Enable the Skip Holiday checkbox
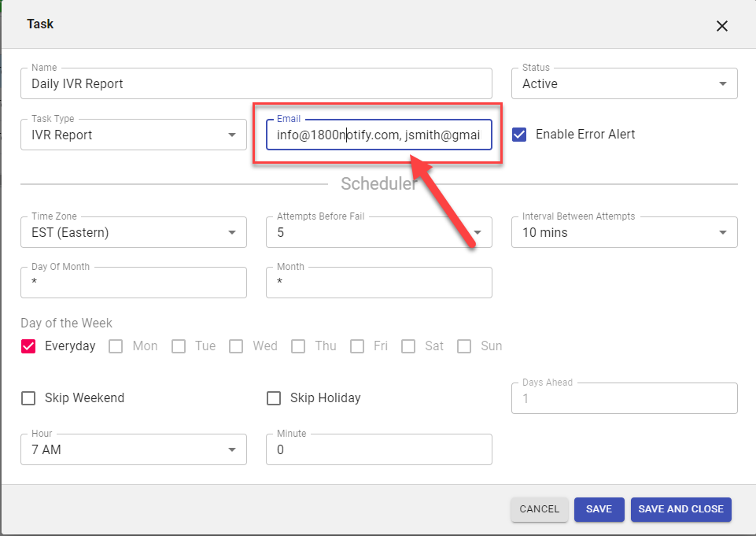Image resolution: width=756 pixels, height=536 pixels. click(274, 398)
